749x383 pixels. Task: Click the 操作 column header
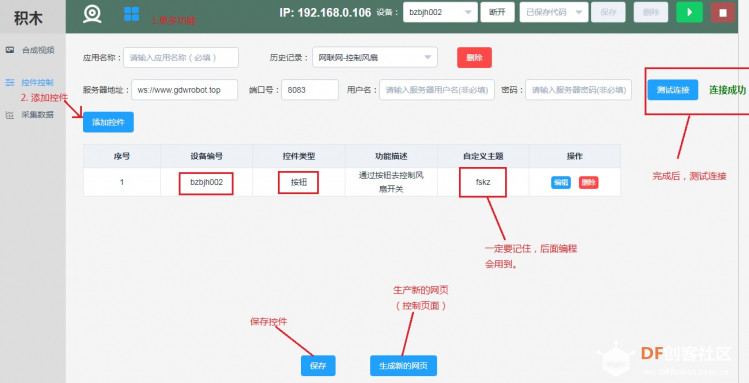tap(575, 156)
